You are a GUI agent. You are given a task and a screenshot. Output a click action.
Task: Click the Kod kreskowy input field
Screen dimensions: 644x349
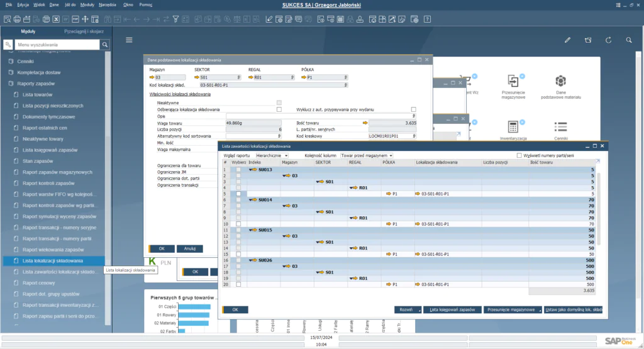[x=391, y=136]
